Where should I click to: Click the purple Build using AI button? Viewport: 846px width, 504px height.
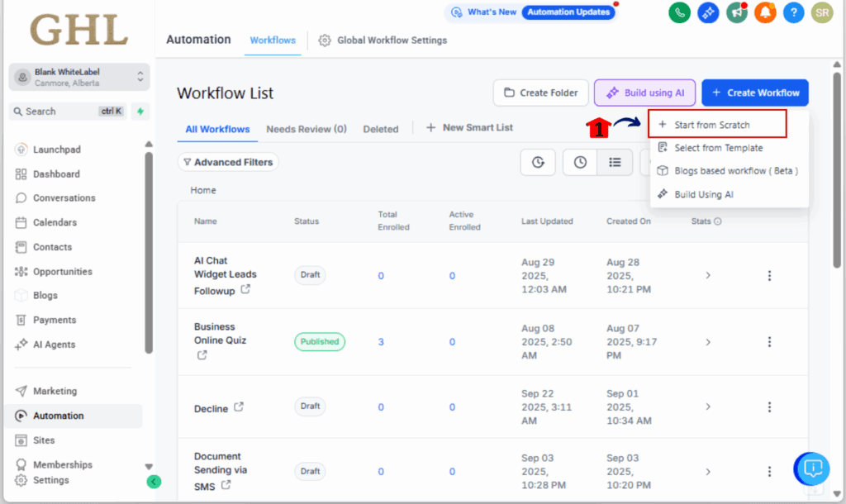coord(644,93)
